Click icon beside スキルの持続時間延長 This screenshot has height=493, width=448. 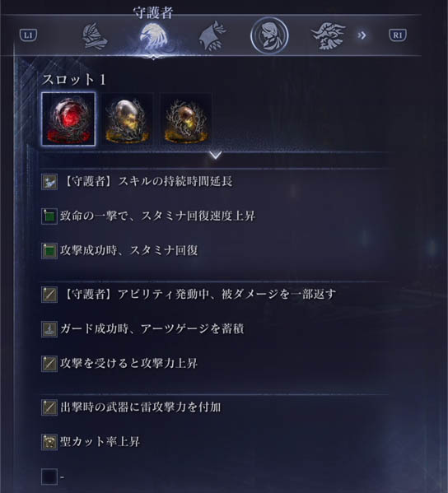pos(49,182)
